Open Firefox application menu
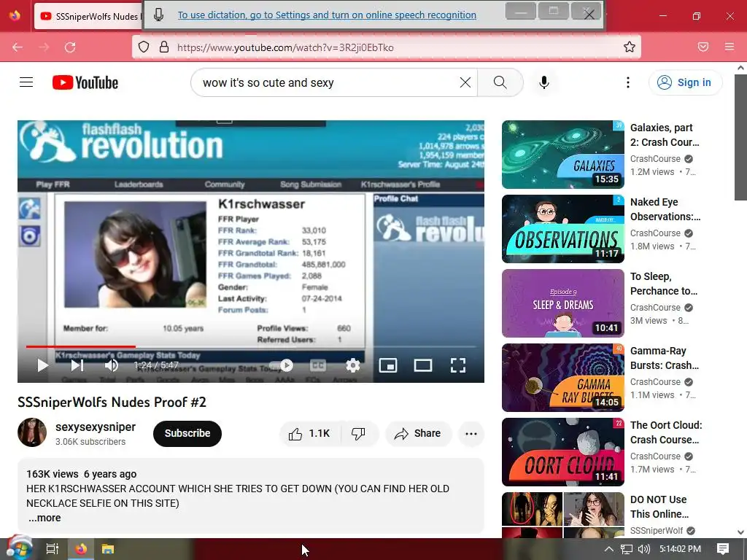747x560 pixels. click(x=729, y=47)
